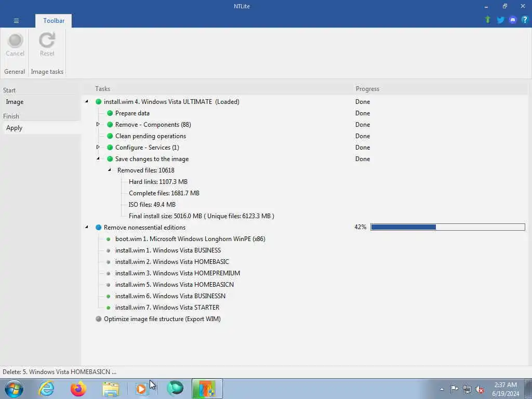This screenshot has width=532, height=399.
Task: Click the 42% progress bar
Action: coord(448,227)
